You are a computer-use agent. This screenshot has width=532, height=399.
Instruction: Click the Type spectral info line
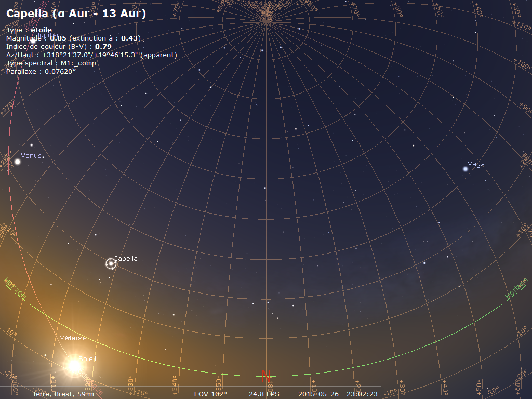coord(51,63)
